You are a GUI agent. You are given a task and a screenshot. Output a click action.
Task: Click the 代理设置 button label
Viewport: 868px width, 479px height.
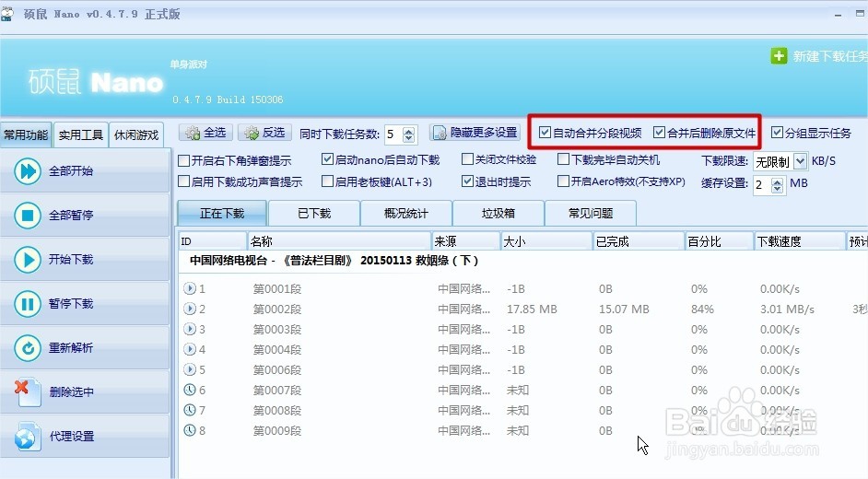pos(72,437)
